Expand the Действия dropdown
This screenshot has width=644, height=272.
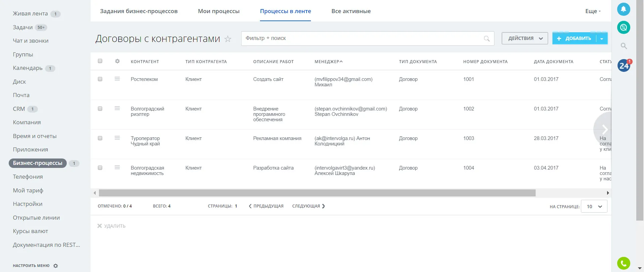[525, 38]
